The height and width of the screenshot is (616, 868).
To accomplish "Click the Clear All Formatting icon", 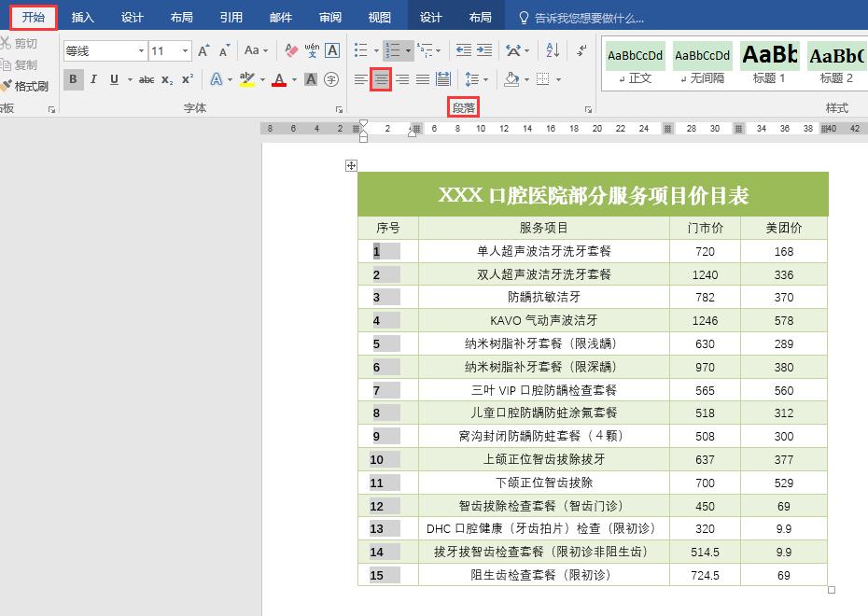I will [291, 49].
